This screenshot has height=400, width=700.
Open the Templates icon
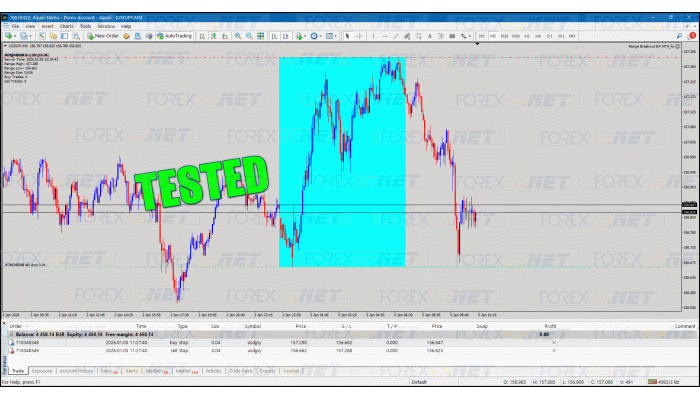coord(329,36)
